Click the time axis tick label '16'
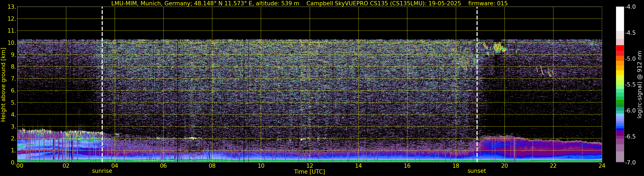 pyautogui.click(x=407, y=166)
